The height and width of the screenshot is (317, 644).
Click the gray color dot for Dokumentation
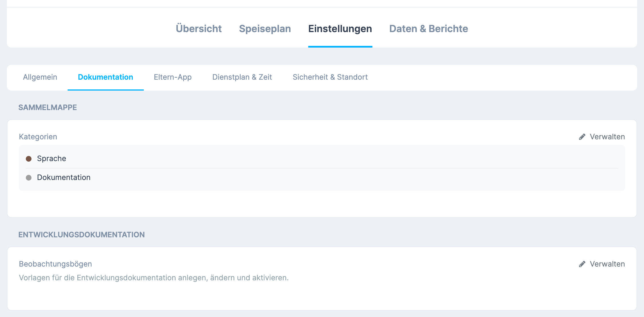click(x=29, y=178)
